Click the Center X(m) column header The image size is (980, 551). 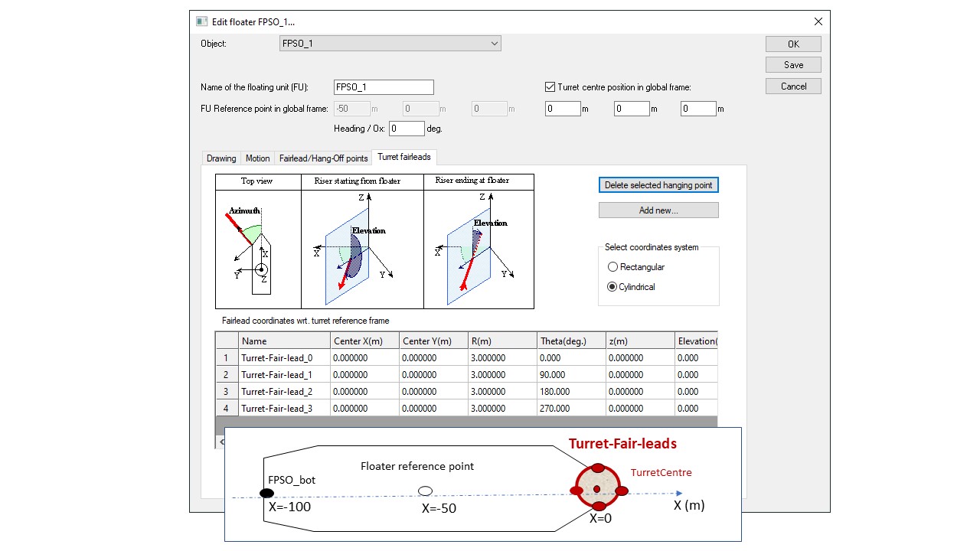[365, 341]
